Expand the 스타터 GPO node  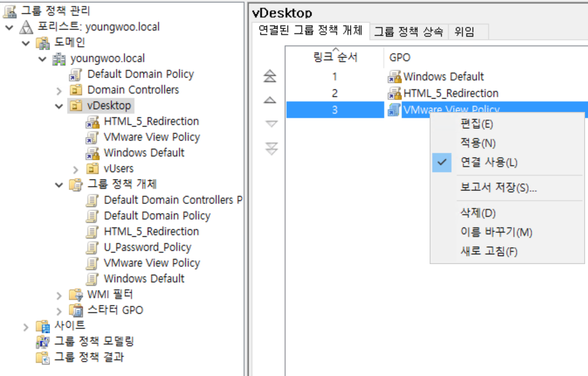click(59, 311)
